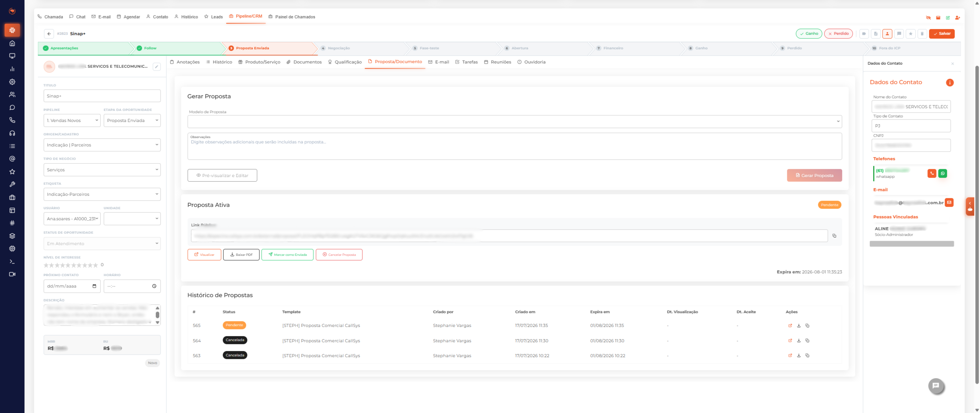Copy the public proposal link
The height and width of the screenshot is (413, 980).
(x=834, y=236)
